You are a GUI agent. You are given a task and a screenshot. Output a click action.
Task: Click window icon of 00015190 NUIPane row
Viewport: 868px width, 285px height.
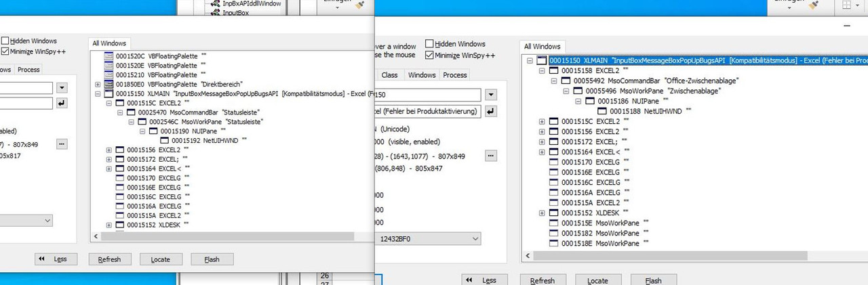152,131
